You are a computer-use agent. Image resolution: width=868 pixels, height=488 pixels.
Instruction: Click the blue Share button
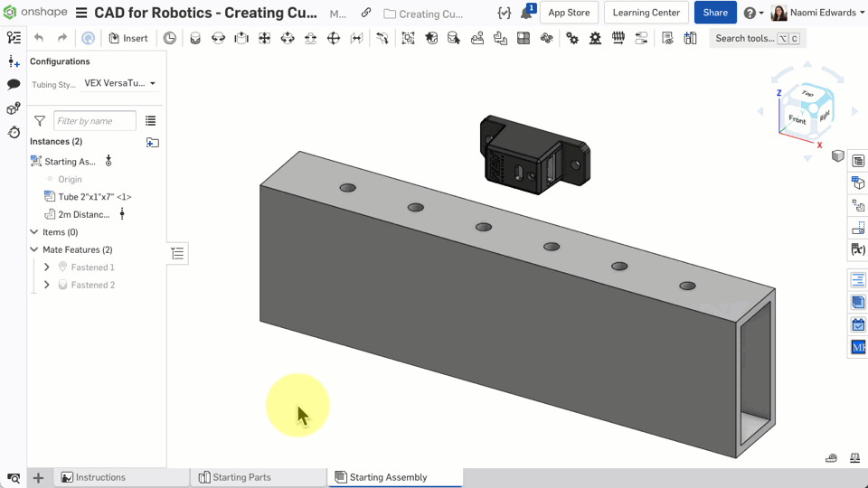(x=715, y=12)
